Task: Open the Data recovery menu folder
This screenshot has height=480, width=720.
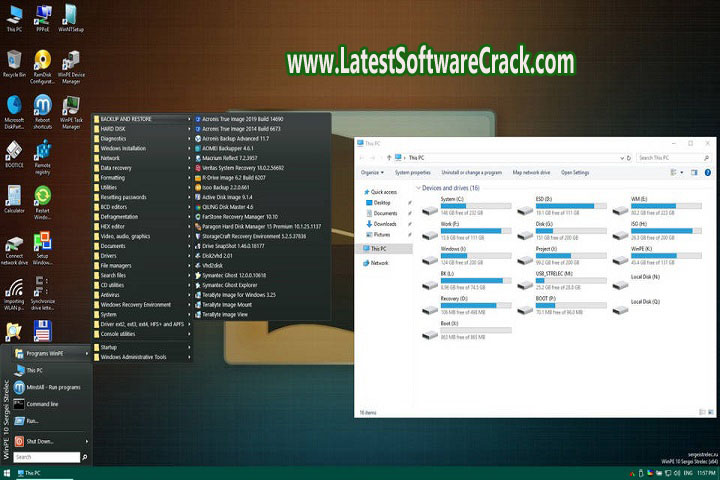Action: click(142, 168)
